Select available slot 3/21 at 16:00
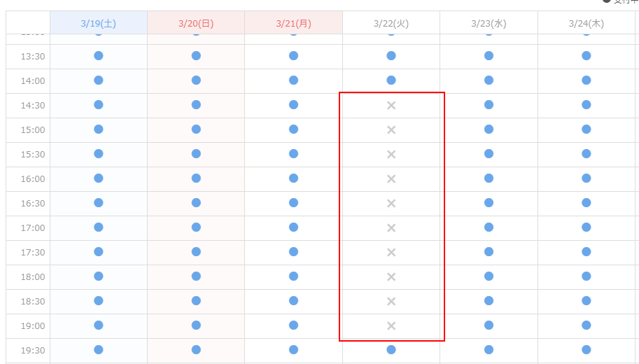 [x=293, y=178]
